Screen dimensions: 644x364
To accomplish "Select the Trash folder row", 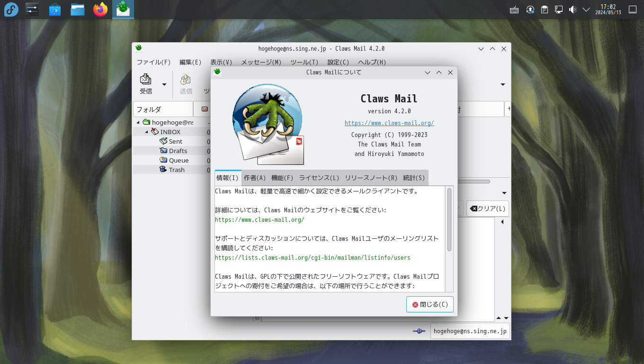I will point(171,170).
